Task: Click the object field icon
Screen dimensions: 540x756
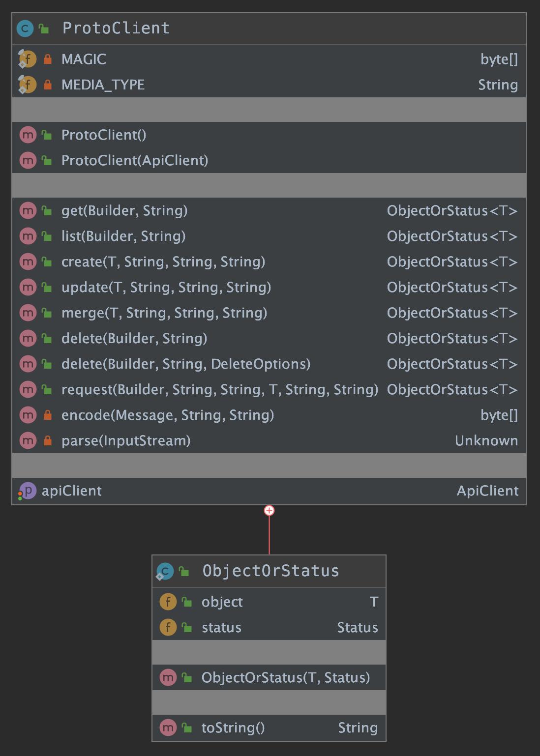Action: (168, 602)
